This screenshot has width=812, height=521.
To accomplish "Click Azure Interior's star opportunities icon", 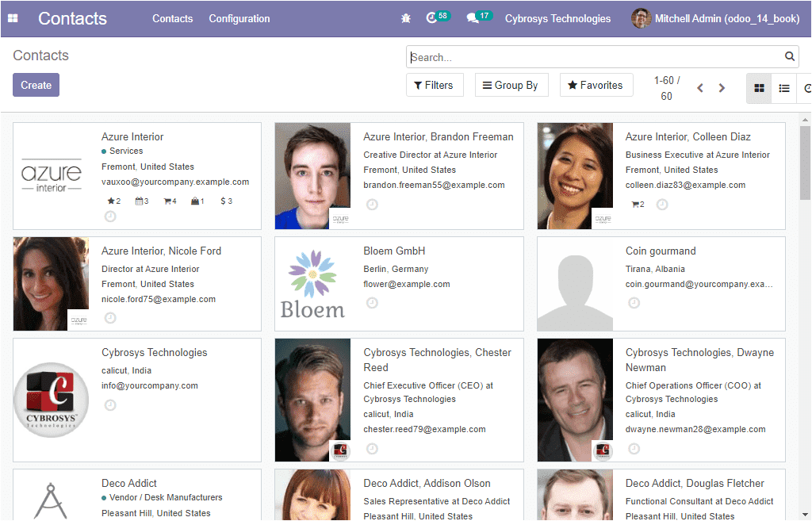I will point(111,201).
